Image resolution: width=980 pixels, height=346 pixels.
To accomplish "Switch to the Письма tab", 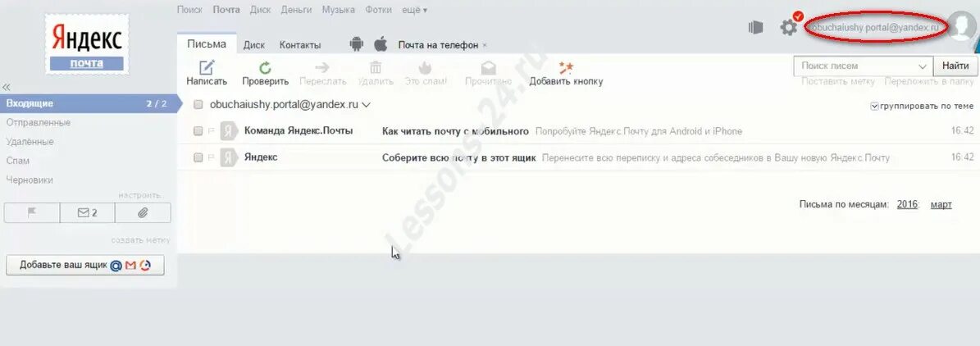I will (x=206, y=44).
